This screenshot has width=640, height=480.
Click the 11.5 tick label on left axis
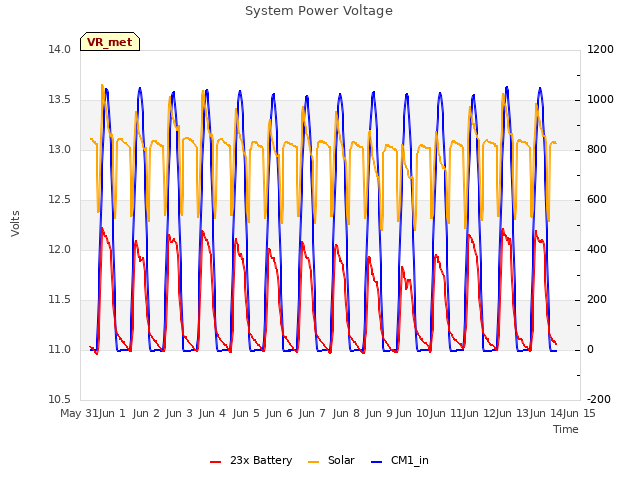(60, 300)
